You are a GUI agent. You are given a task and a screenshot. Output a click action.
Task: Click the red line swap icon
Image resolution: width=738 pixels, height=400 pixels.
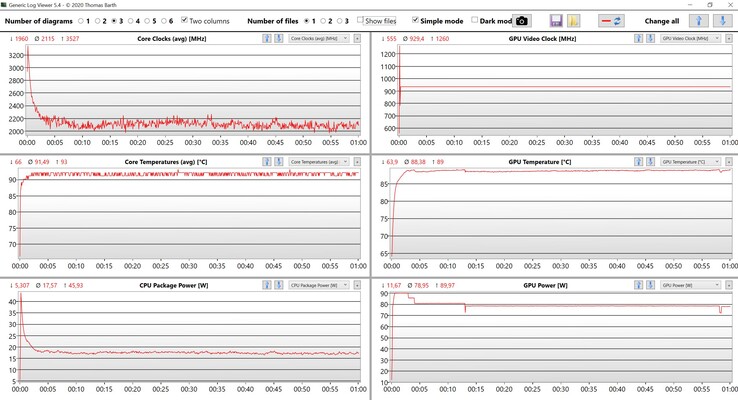click(x=611, y=20)
